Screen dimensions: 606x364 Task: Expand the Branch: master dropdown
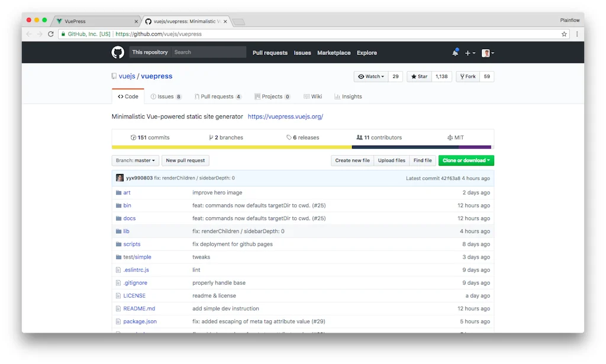click(x=134, y=160)
